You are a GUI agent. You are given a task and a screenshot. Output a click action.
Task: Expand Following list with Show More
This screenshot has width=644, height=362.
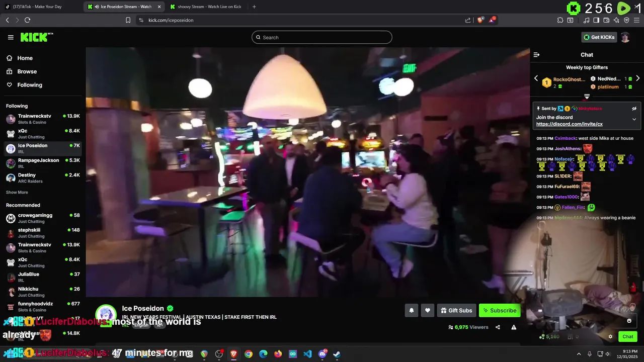17,193
